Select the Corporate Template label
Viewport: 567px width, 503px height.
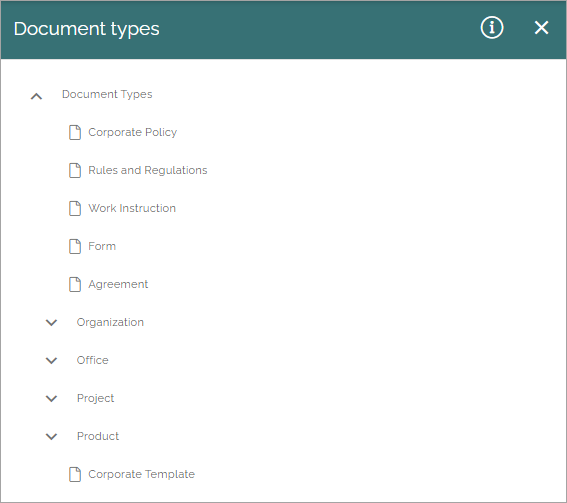click(141, 474)
